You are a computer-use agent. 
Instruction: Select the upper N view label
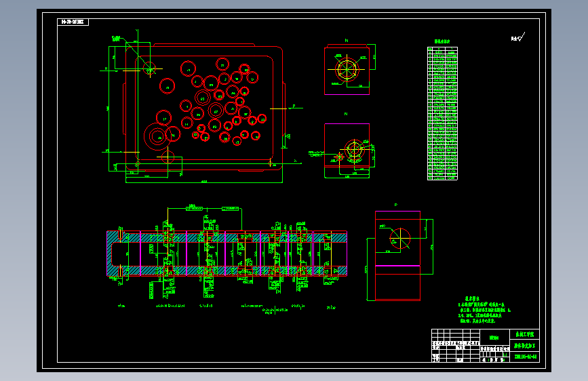347,41
